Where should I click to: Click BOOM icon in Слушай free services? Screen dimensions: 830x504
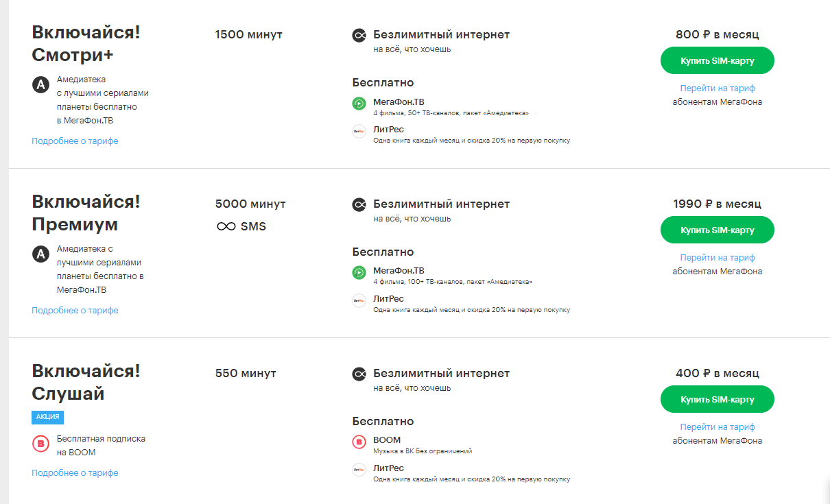(x=359, y=442)
